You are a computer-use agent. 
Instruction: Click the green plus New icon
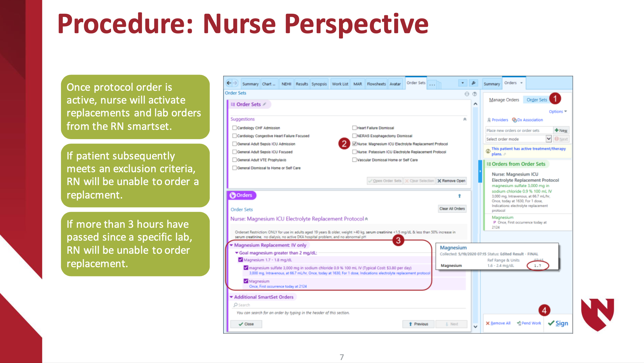pos(557,130)
